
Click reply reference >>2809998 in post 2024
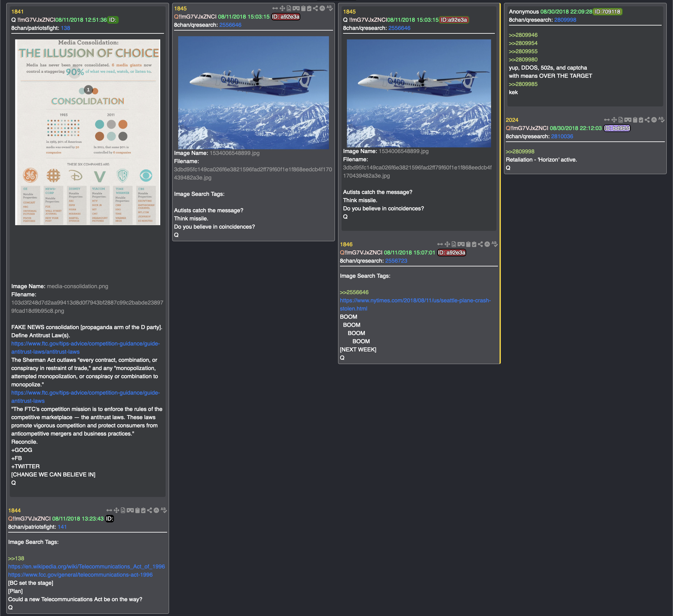[x=520, y=151]
